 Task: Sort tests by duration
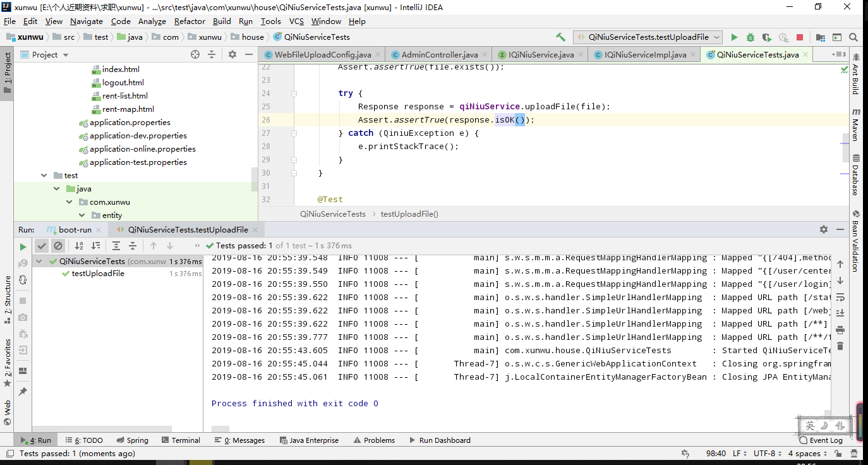coord(95,246)
